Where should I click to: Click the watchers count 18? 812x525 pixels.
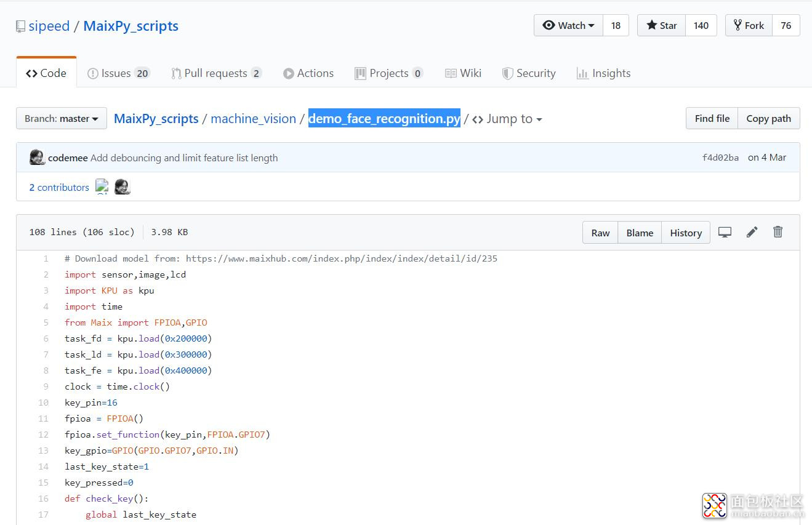(616, 25)
